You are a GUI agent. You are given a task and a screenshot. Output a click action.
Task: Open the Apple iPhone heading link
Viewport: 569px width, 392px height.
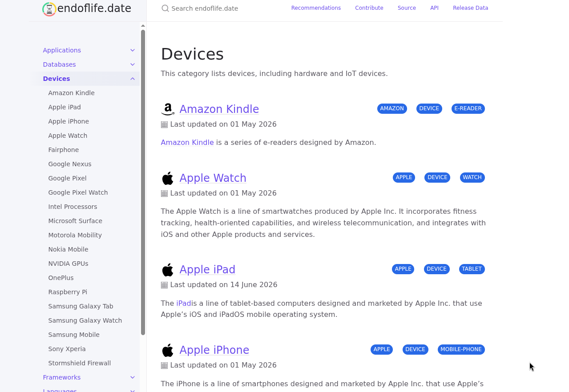(214, 350)
